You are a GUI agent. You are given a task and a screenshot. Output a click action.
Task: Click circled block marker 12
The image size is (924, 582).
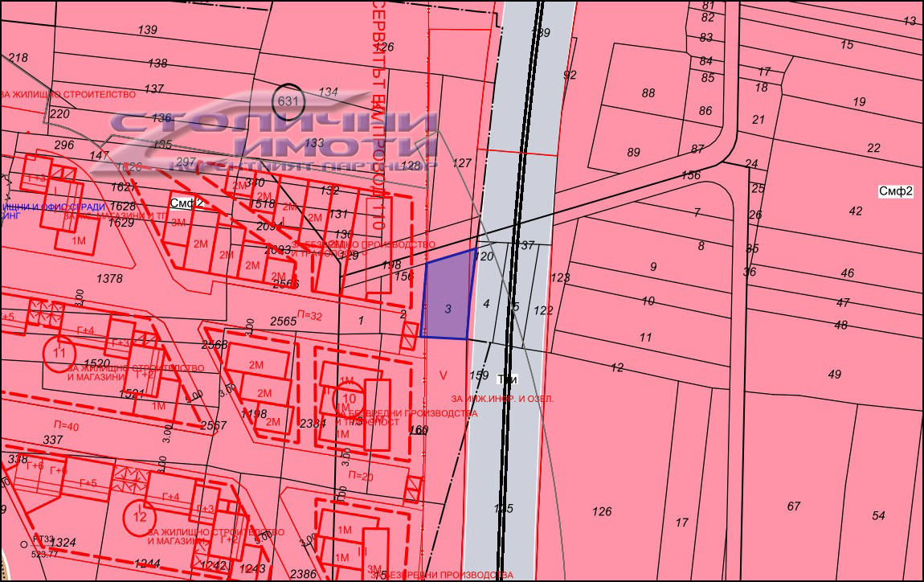(x=140, y=516)
